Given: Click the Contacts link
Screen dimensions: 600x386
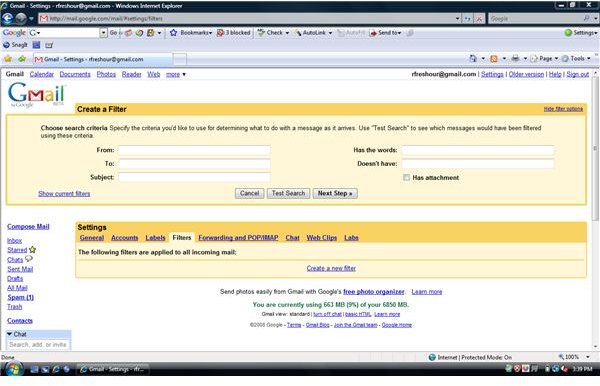Looking at the screenshot, I should (20, 321).
